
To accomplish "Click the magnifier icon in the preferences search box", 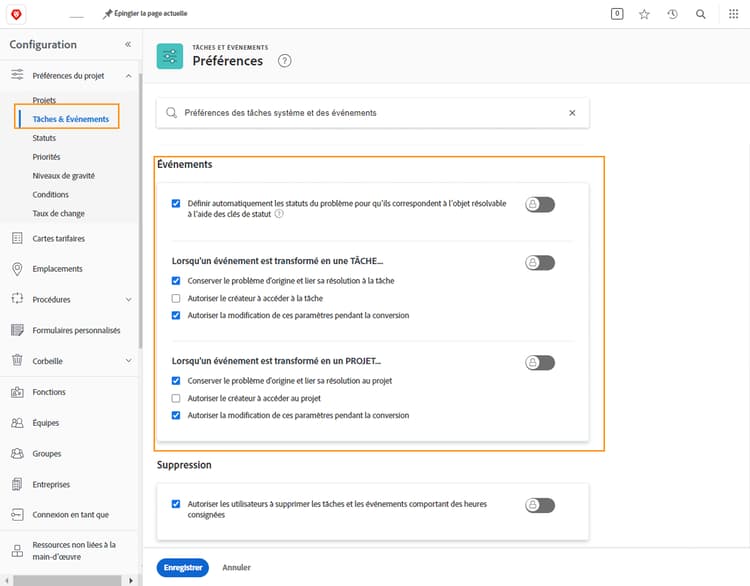I will [x=171, y=113].
